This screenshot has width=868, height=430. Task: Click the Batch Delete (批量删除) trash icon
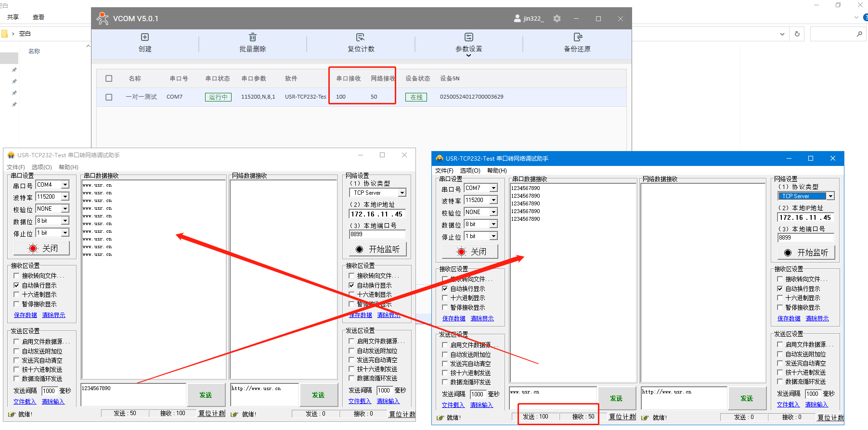(x=253, y=38)
